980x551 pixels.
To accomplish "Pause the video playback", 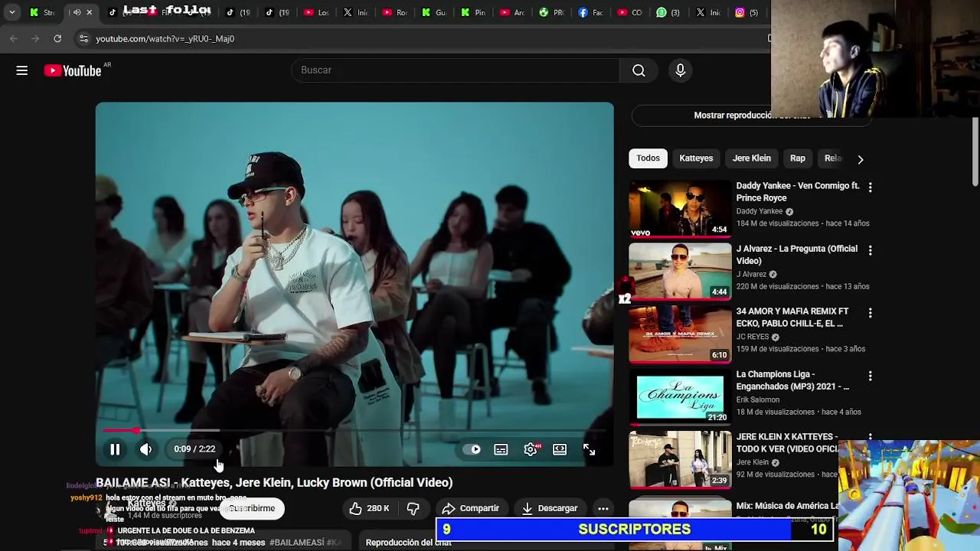I will (x=115, y=449).
